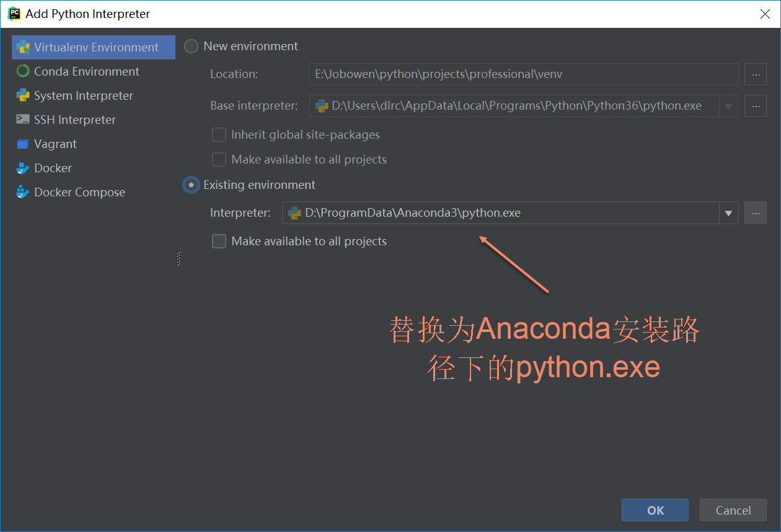
Task: Click the dotted splitter handle beside sidebar
Action: [179, 258]
